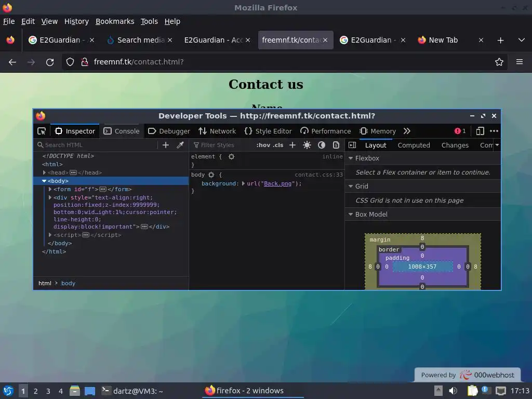Select the Changes sidebar tab
The width and height of the screenshot is (532, 399).
click(455, 145)
